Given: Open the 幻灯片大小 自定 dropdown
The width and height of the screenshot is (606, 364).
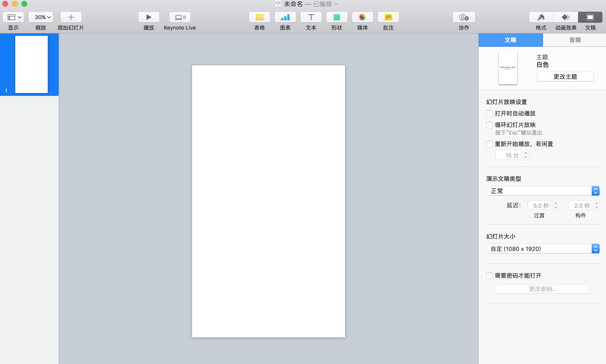Looking at the screenshot, I should (x=543, y=249).
